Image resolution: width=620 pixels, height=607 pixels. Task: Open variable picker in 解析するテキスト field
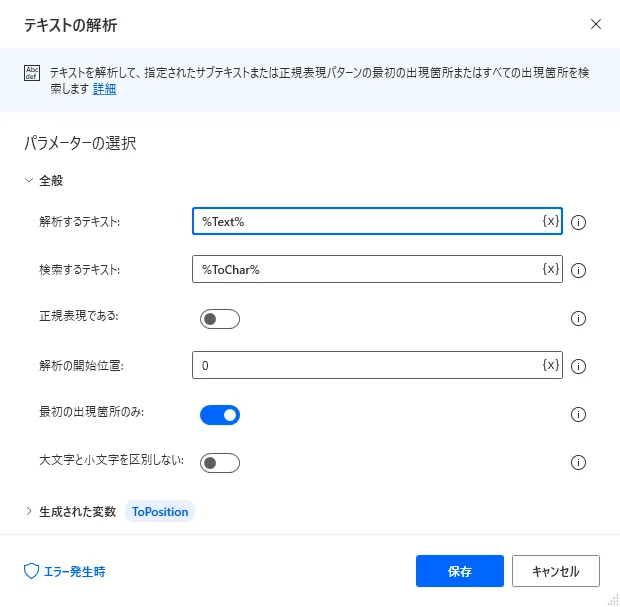point(550,221)
